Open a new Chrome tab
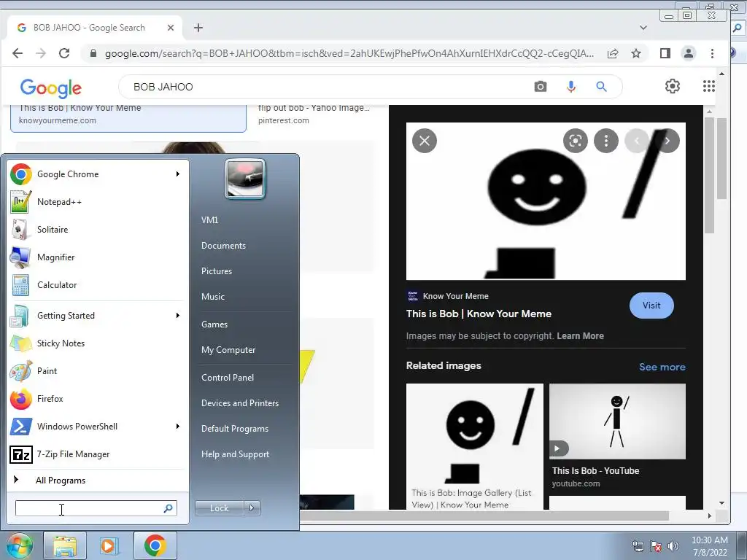This screenshot has height=560, width=747. (x=198, y=28)
